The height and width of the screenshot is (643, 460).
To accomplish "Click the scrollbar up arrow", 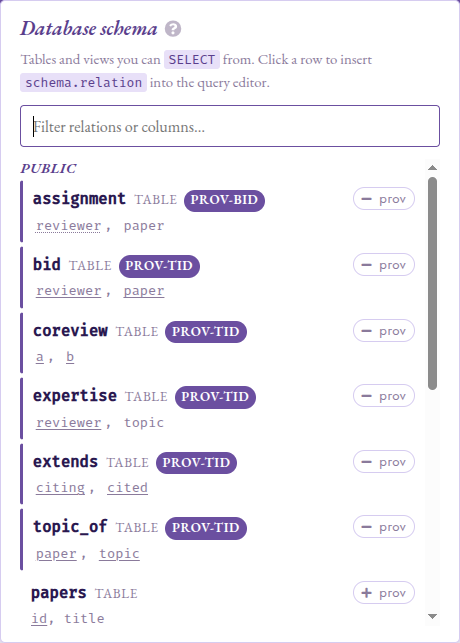I will click(432, 168).
